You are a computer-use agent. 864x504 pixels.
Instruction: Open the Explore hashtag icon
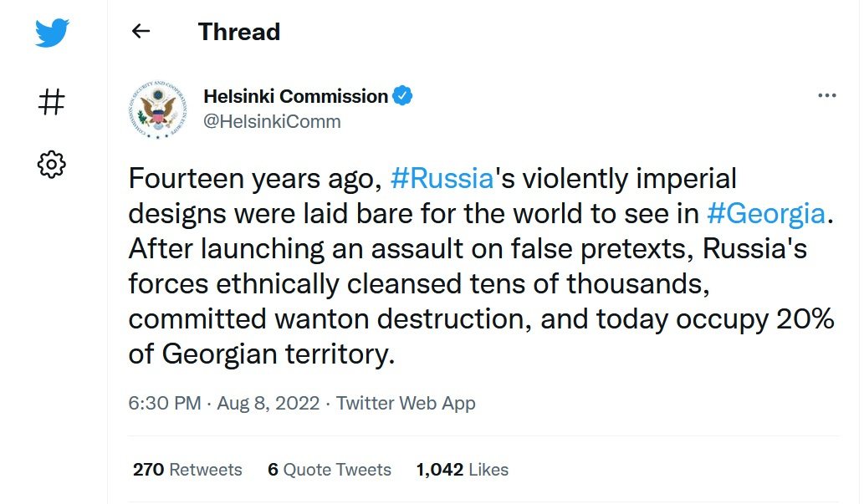pos(51,102)
